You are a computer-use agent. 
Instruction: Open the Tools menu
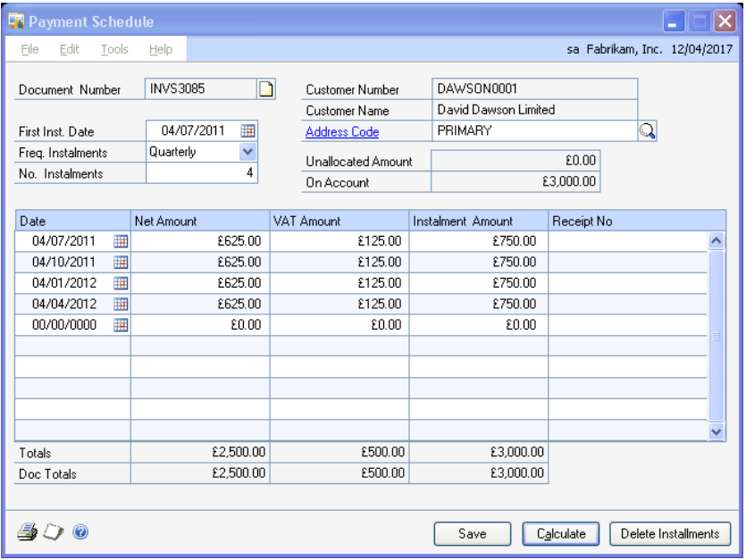pyautogui.click(x=113, y=49)
